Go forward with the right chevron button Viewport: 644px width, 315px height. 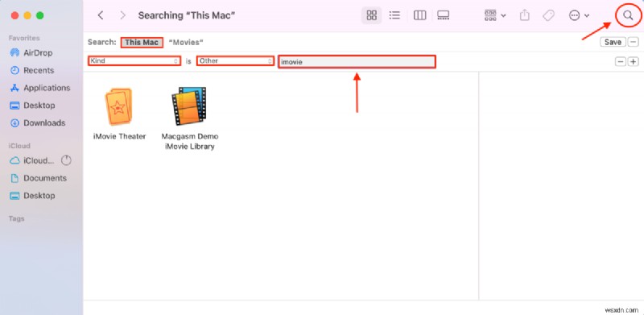click(x=122, y=15)
